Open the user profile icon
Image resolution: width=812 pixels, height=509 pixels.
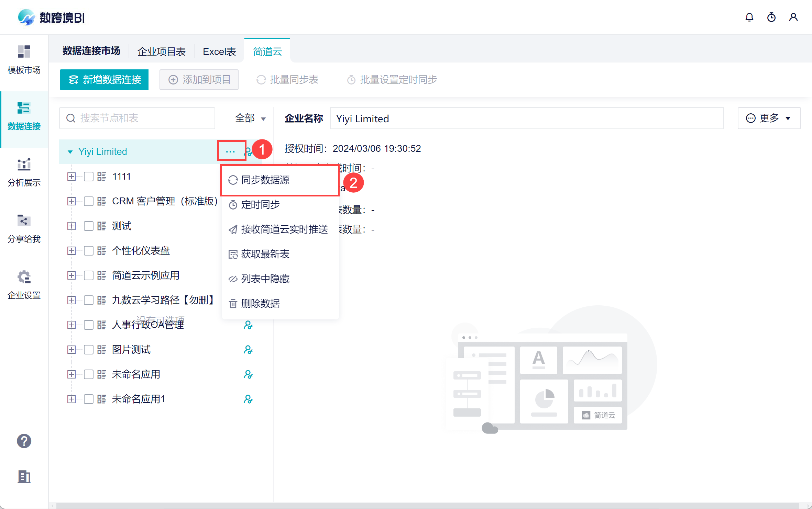tap(793, 17)
